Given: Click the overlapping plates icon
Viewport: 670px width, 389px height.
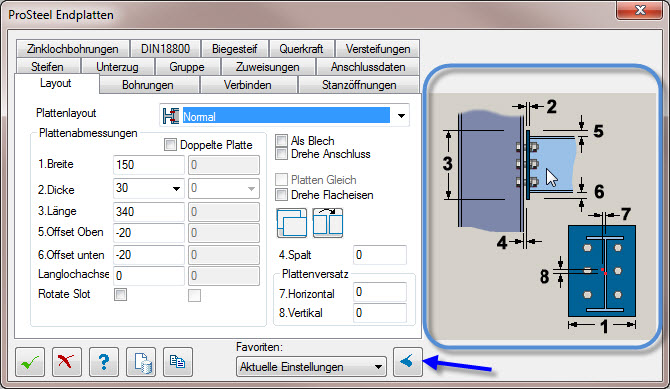Looking at the screenshot, I should (x=292, y=223).
